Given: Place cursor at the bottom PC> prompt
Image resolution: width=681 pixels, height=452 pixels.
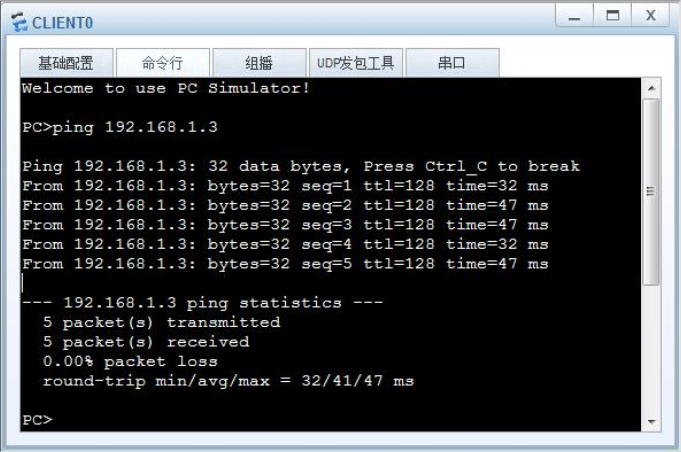Looking at the screenshot, I should 37,420.
